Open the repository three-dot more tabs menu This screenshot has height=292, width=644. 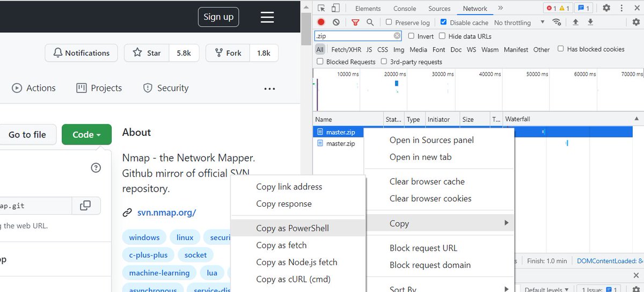269,89
